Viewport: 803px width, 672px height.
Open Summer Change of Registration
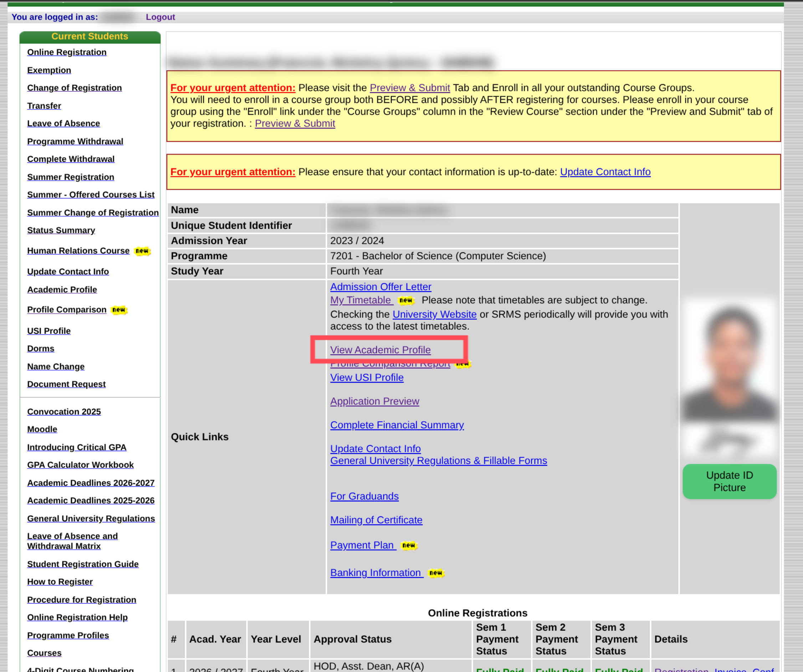point(93,212)
